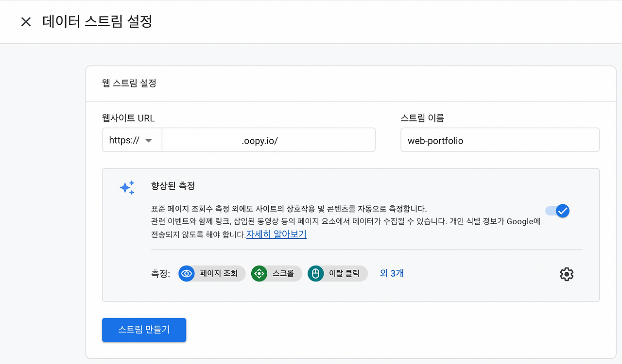Click the blue sparkle enhanced measurement icon
Image resolution: width=622 pixels, height=364 pixels.
pyautogui.click(x=127, y=187)
